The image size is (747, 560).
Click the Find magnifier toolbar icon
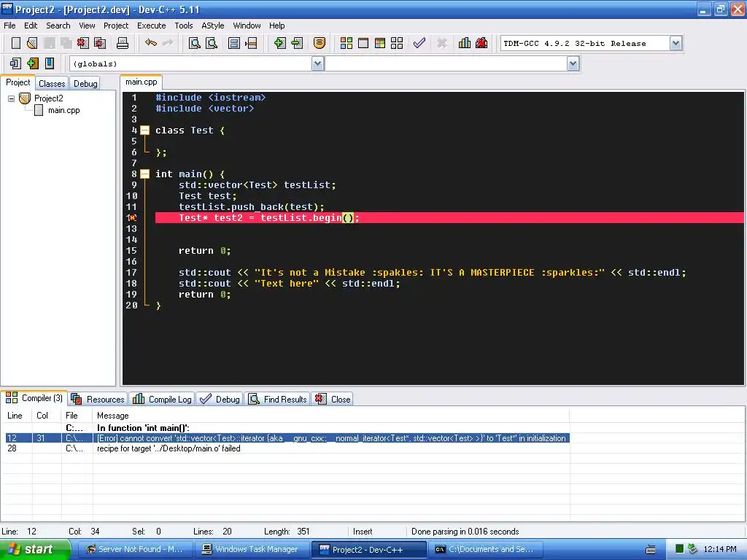pos(194,43)
